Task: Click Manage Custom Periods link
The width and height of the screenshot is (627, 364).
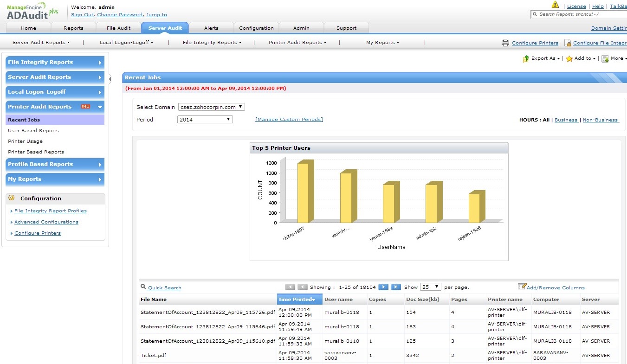Action: pos(289,120)
